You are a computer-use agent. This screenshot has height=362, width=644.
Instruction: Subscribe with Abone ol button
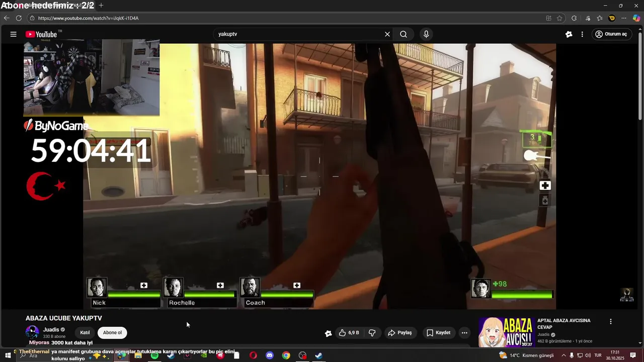point(112,332)
